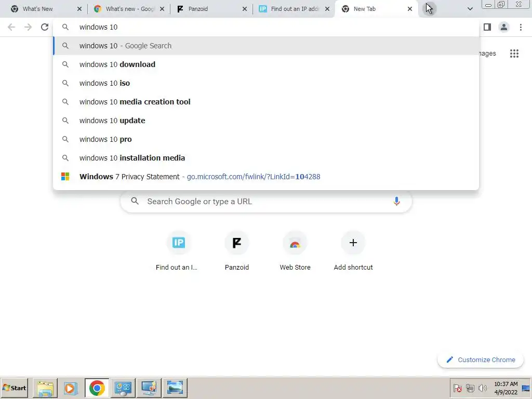
Task: Click the Chrome taskbar icon
Action: [97, 388]
